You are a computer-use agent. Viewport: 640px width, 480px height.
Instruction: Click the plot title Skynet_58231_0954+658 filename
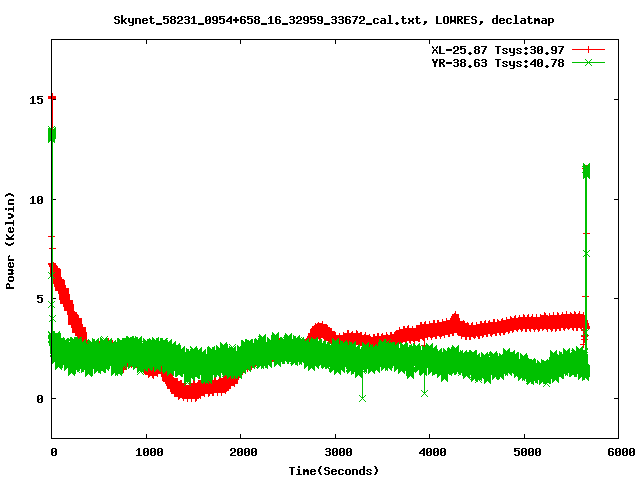click(x=267, y=20)
